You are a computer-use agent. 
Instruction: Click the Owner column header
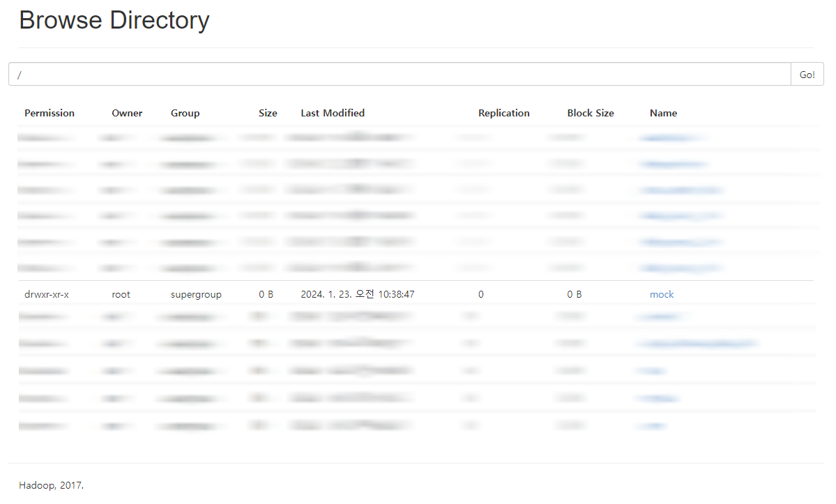click(x=127, y=113)
